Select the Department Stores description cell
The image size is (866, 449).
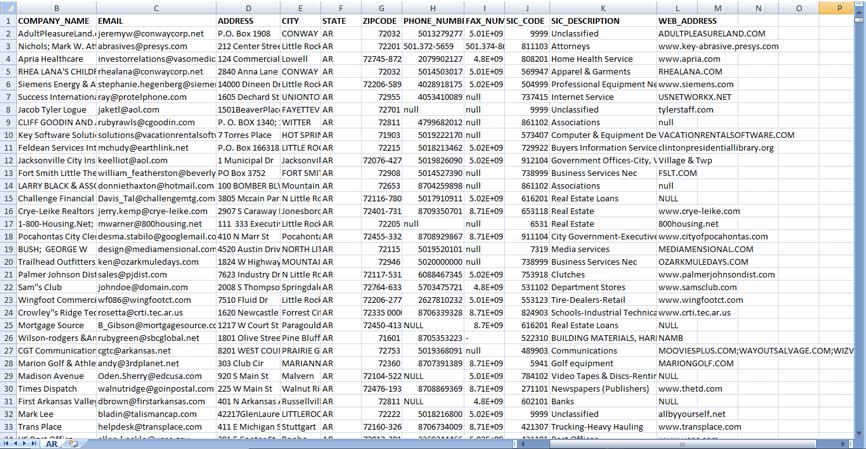coord(603,288)
